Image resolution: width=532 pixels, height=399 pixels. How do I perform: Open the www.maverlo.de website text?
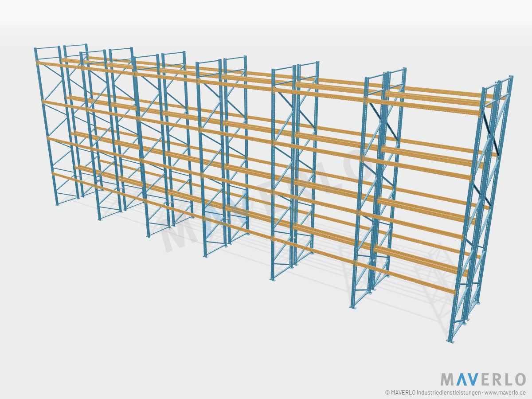click(505, 392)
